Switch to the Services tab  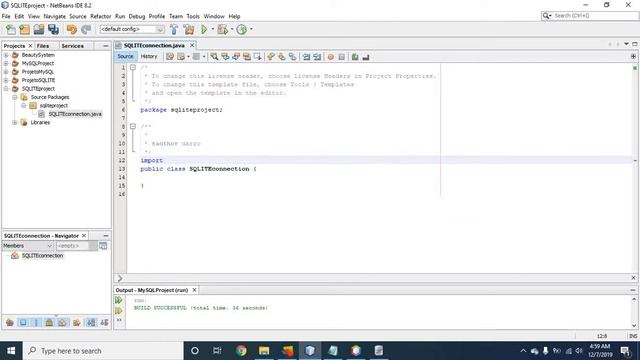pos(73,46)
